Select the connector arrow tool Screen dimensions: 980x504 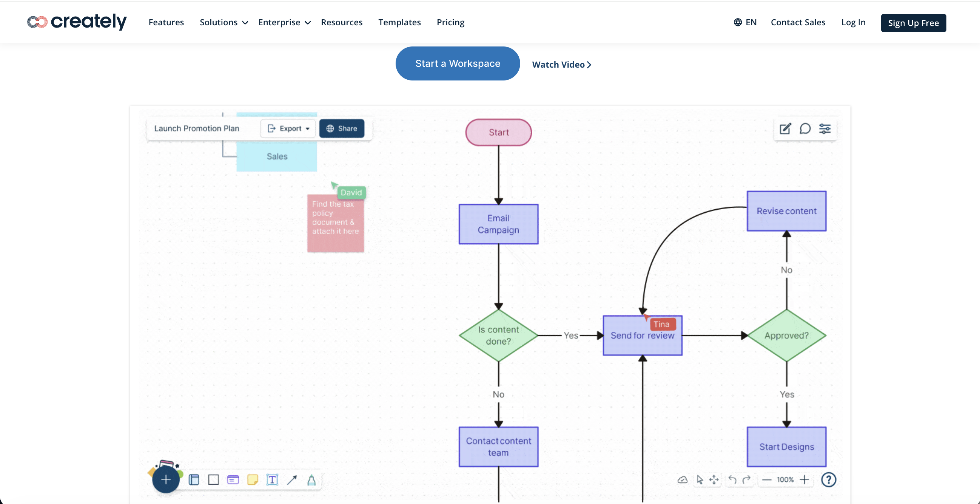[293, 480]
